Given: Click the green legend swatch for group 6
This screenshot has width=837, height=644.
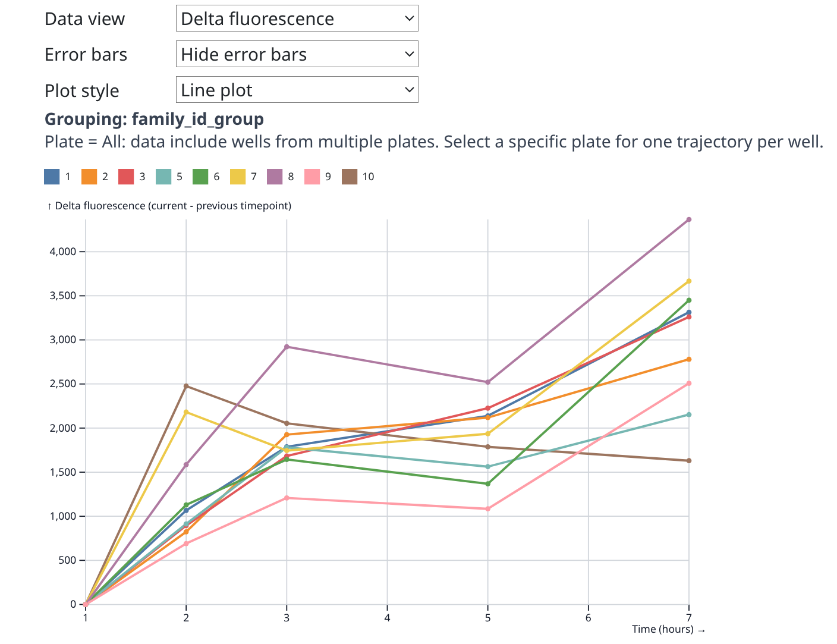Looking at the screenshot, I should click(200, 177).
